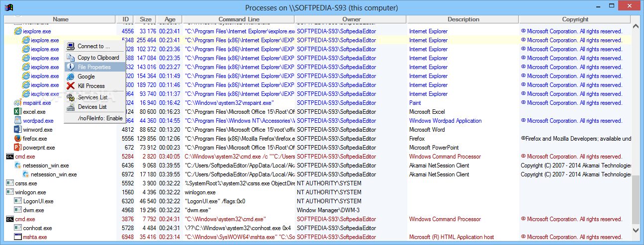Sort by the Size column header
The width and height of the screenshot is (644, 245).
[x=145, y=19]
